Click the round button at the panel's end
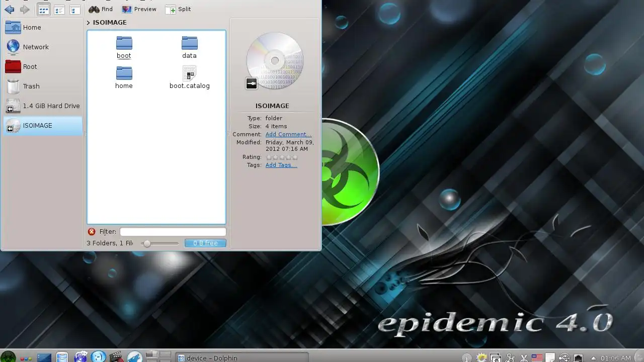Screen dimensions: 644x362 (x=639, y=357)
